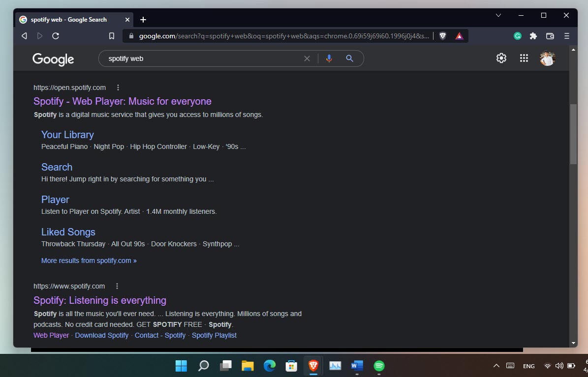The width and height of the screenshot is (588, 377).
Task: Click the https://www.spotify.com URL text
Action: 69,286
